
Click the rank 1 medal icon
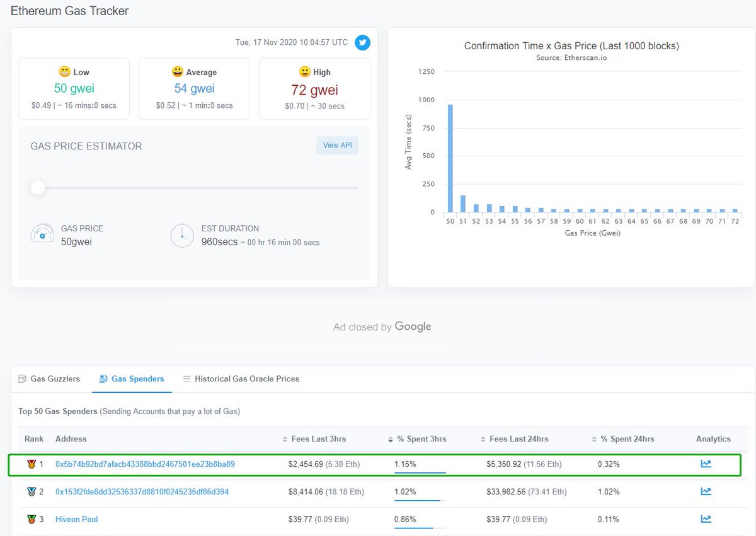[31, 464]
